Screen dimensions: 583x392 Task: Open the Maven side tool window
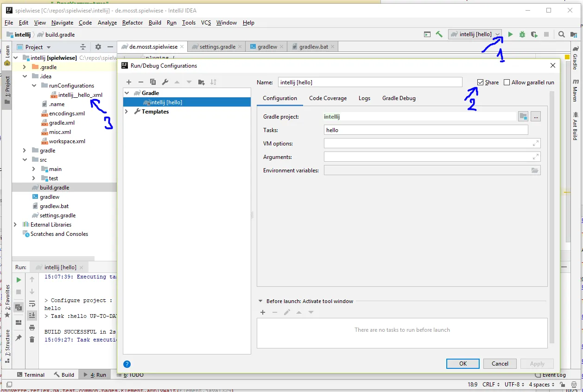[575, 91]
